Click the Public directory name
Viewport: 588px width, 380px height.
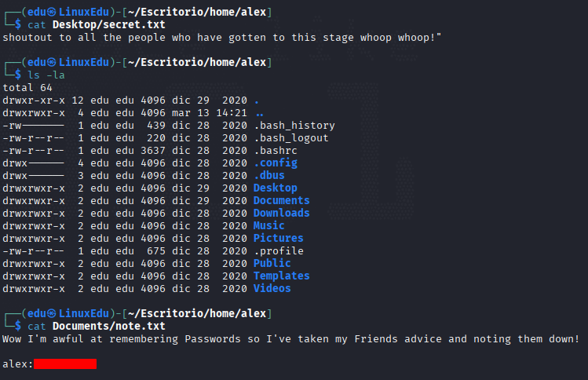click(272, 263)
